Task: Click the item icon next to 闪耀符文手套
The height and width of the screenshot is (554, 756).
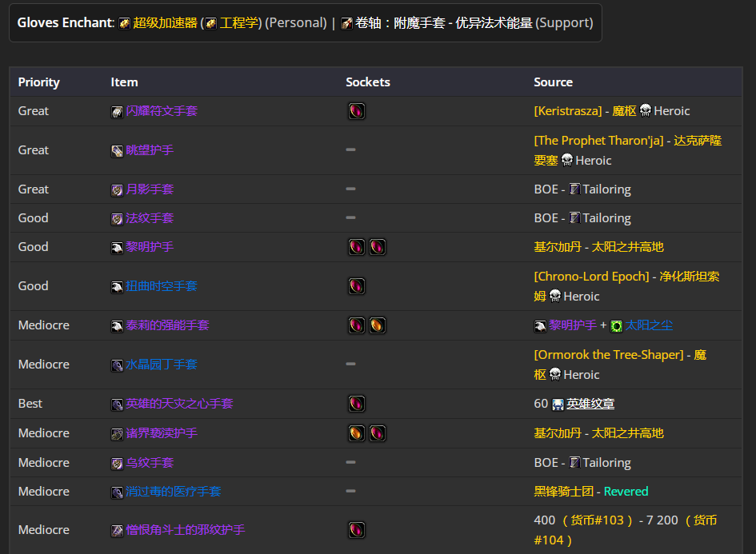Action: click(x=117, y=112)
